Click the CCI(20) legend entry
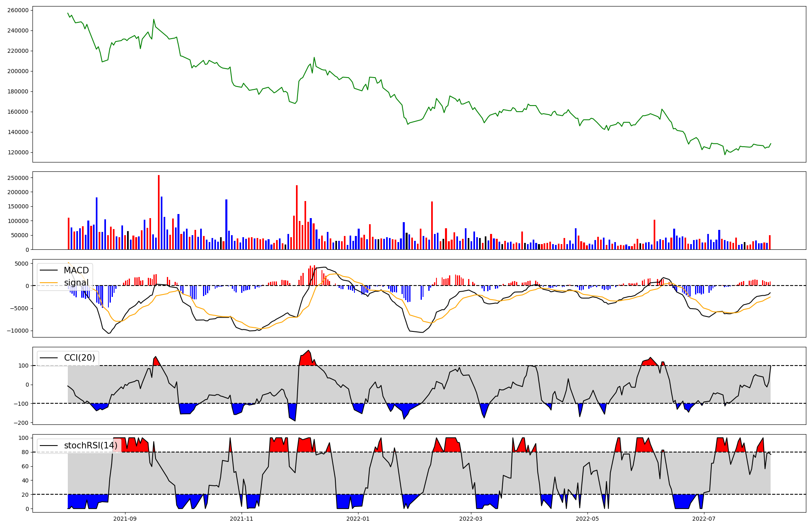812x528 pixels. (80, 358)
